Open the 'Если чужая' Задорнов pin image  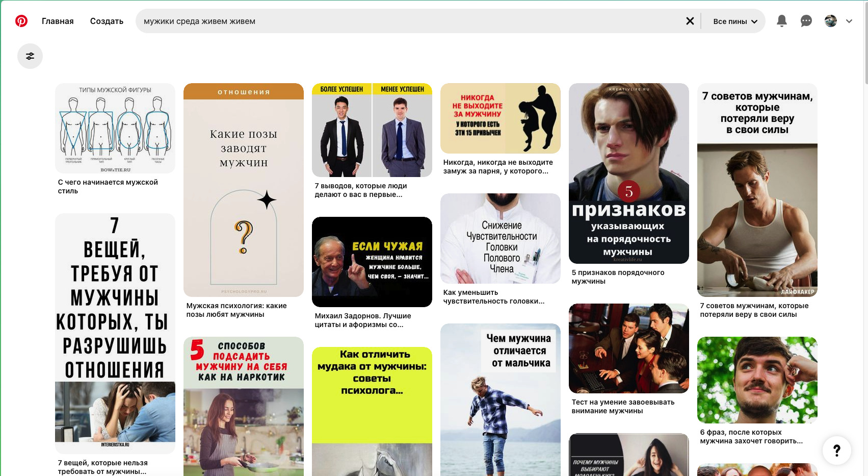[x=372, y=262]
